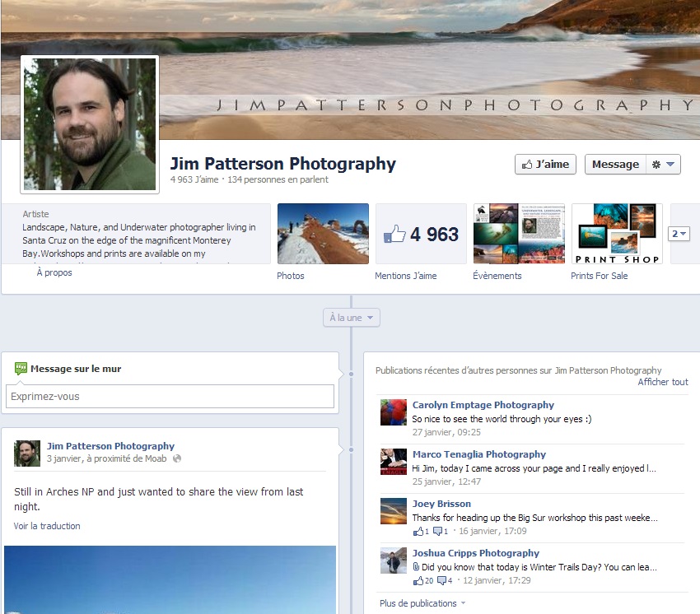Image resolution: width=700 pixels, height=614 pixels.
Task: Open the 12 janvier, 17:29 timestamp
Action: click(x=497, y=580)
